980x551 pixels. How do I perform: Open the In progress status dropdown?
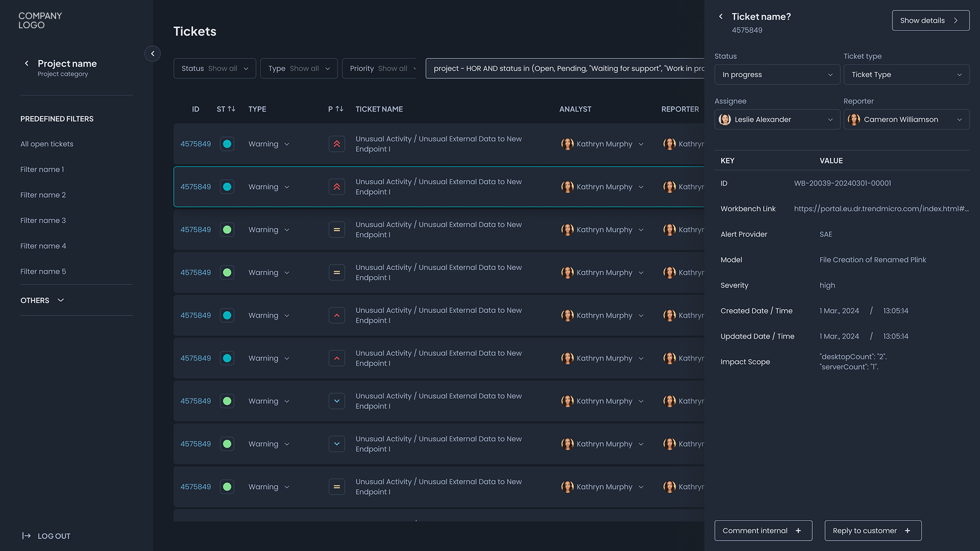click(777, 75)
